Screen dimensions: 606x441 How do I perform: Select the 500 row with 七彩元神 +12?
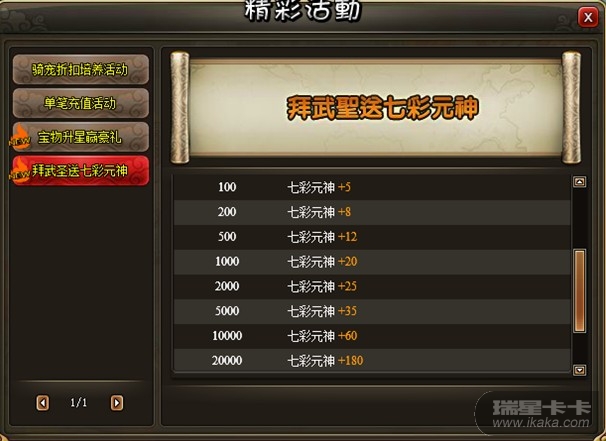[x=372, y=237]
